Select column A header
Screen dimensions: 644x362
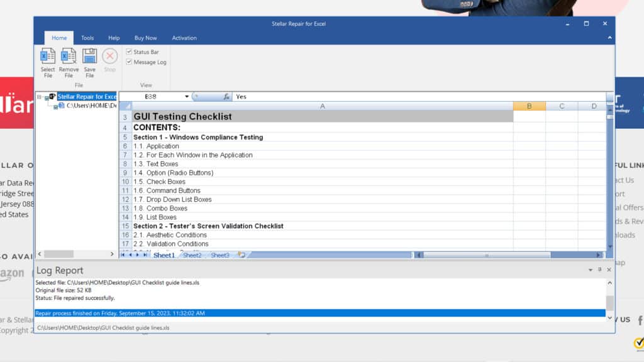point(323,106)
